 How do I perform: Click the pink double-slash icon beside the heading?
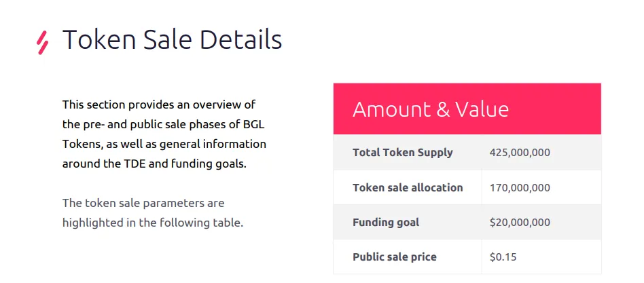pyautogui.click(x=43, y=43)
